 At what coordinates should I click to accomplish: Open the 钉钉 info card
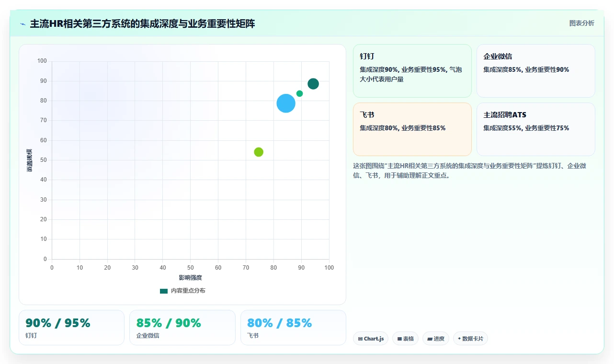[412, 71]
